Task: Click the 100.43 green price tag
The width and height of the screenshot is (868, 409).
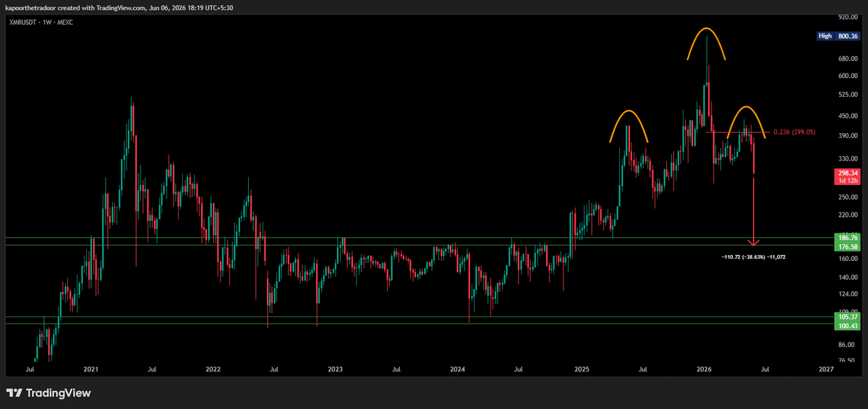Action: point(847,326)
